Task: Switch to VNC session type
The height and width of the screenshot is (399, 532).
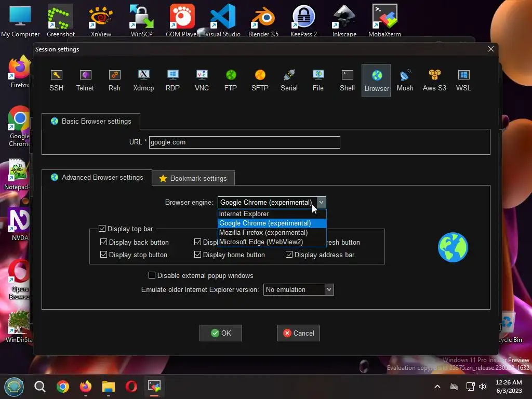Action: click(202, 81)
